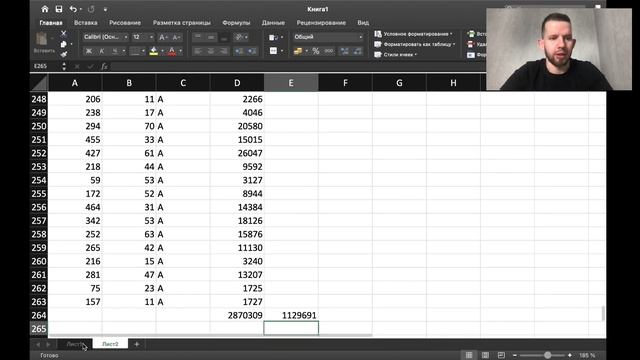Click inside the formula bar
Screen dimensions: 640x360
coord(298,66)
